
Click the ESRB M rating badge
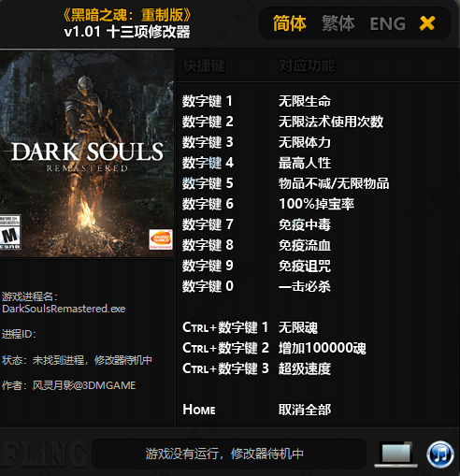point(10,231)
